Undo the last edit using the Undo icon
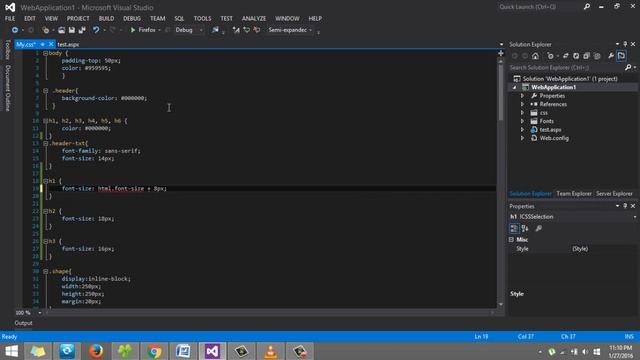Screen dimensions: 640x360 tap(96, 30)
